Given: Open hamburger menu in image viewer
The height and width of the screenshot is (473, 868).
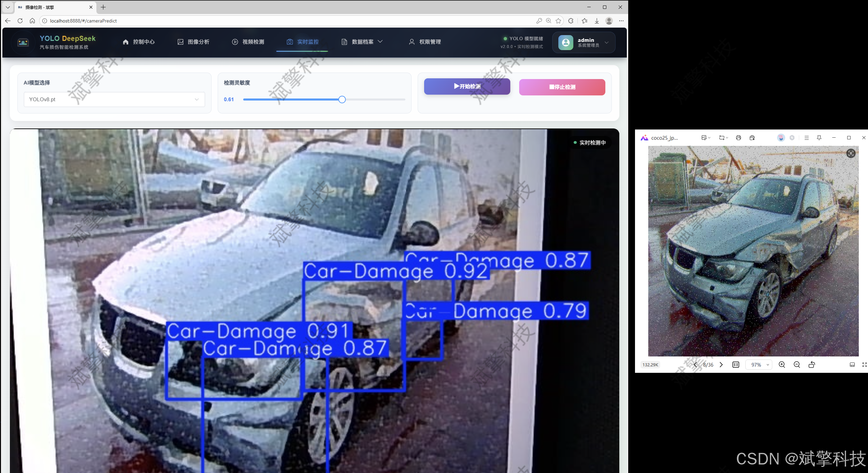Looking at the screenshot, I should (x=806, y=138).
